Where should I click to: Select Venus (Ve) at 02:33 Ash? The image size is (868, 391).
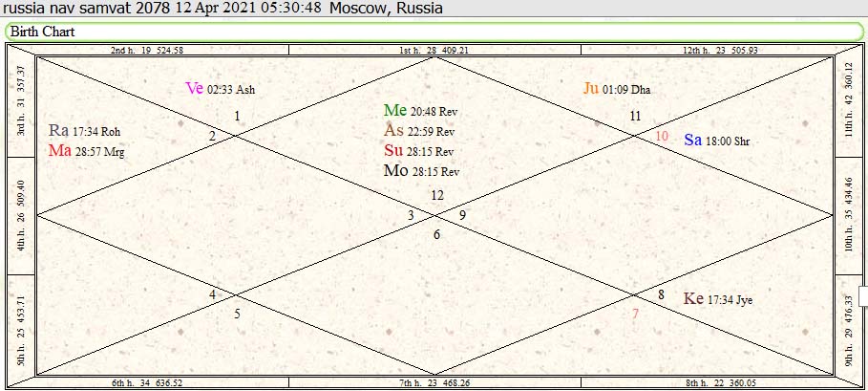coord(220,89)
